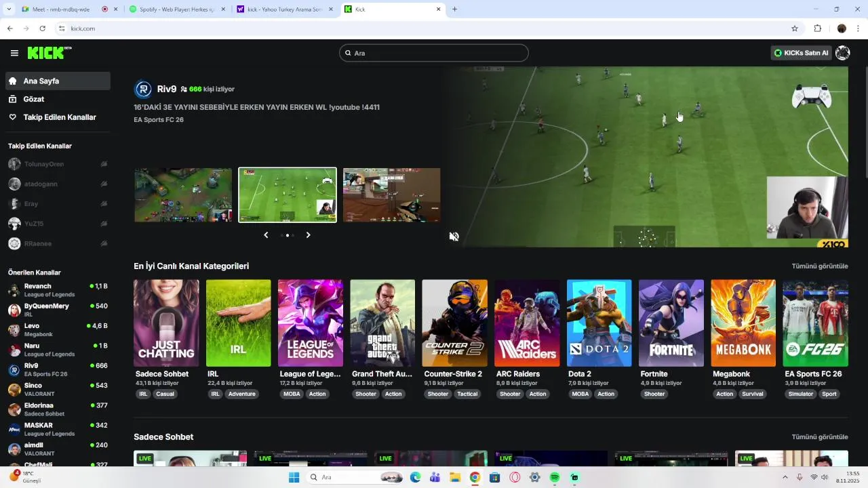Image resolution: width=868 pixels, height=488 pixels.
Task: Open ARC Raiders category card
Action: click(x=527, y=323)
